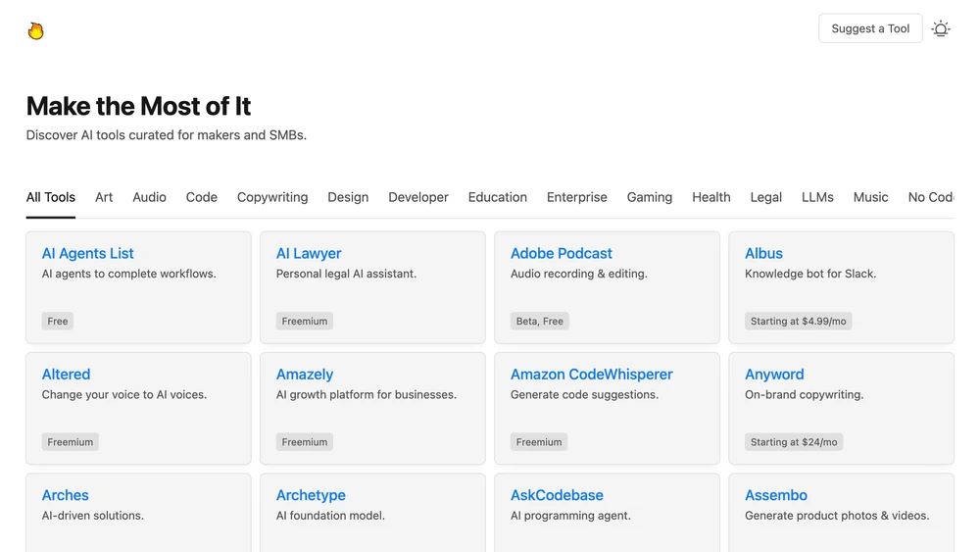This screenshot has width=980, height=552.
Task: Visit the Arches tool link
Action: click(65, 495)
